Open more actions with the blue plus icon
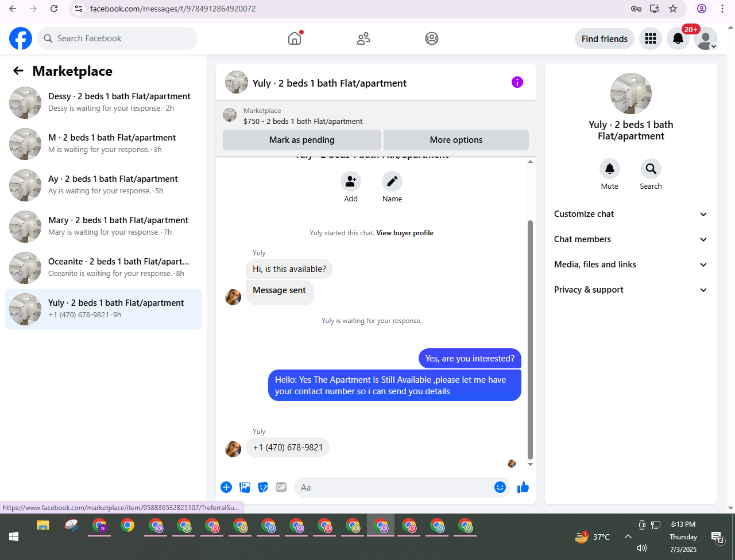 point(226,487)
